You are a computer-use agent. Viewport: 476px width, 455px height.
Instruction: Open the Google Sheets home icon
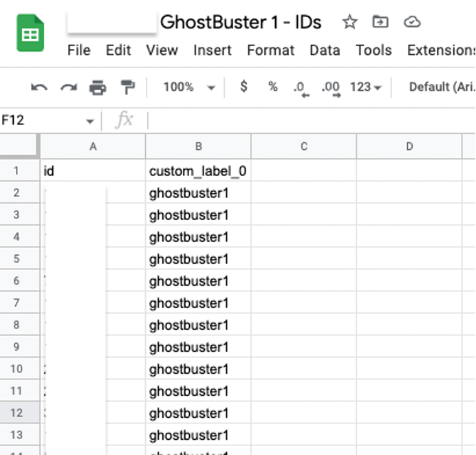click(x=30, y=33)
